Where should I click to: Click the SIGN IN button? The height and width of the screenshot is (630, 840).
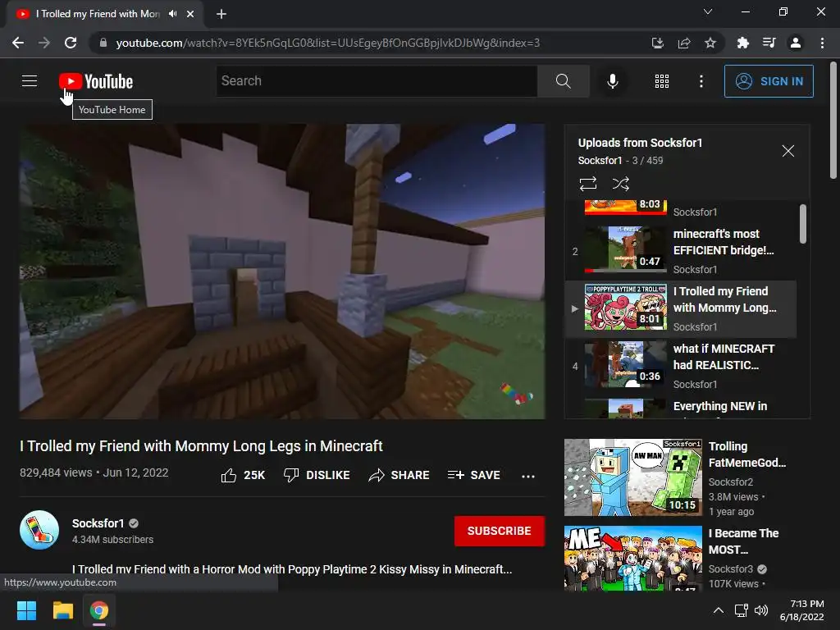(768, 81)
